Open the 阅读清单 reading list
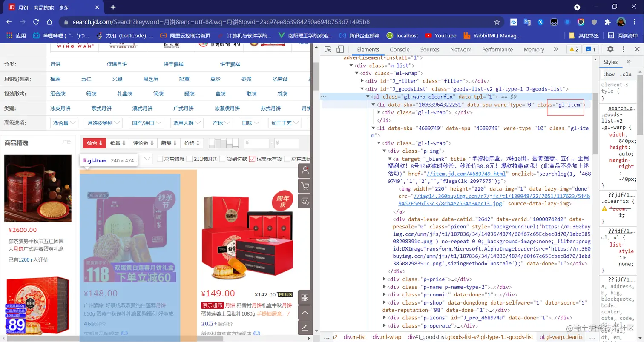 click(623, 36)
